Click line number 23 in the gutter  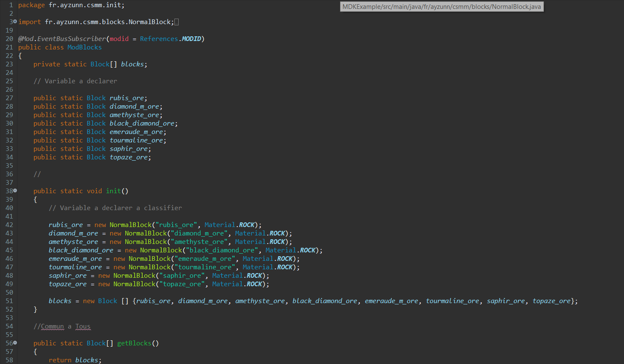coord(9,64)
